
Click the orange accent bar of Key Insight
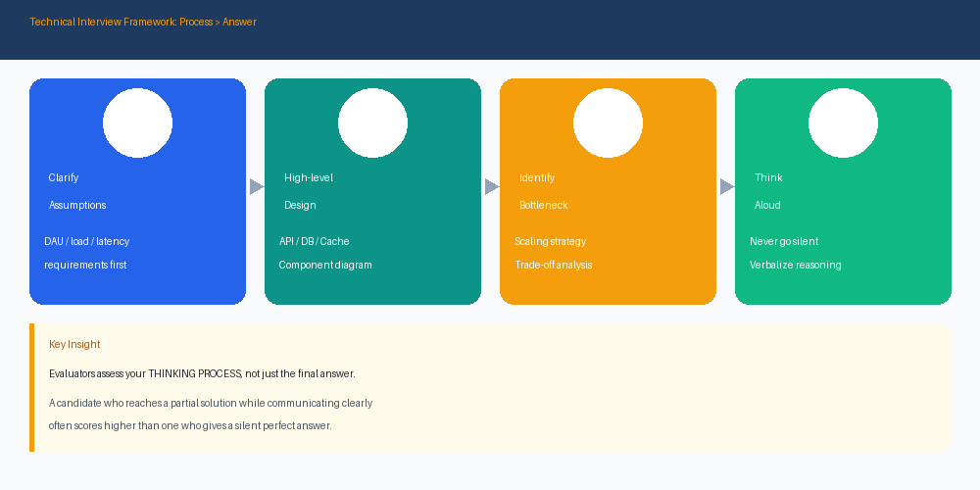click(32, 387)
